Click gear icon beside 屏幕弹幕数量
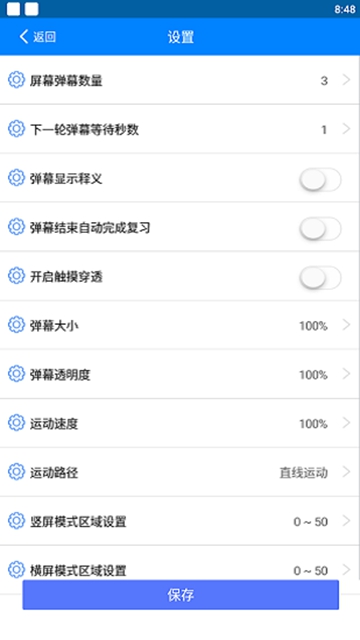Screen dimensions: 360x640 [16, 80]
